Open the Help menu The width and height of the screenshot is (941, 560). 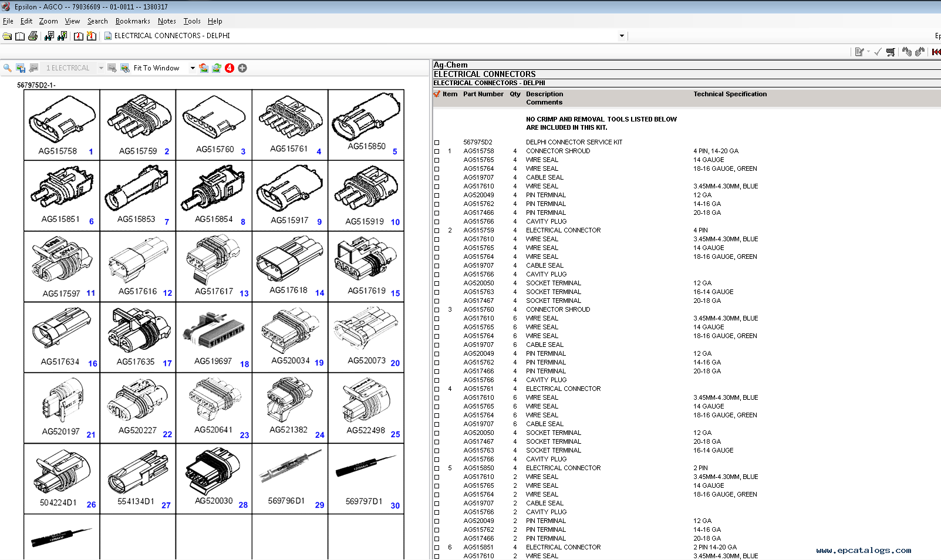[215, 21]
